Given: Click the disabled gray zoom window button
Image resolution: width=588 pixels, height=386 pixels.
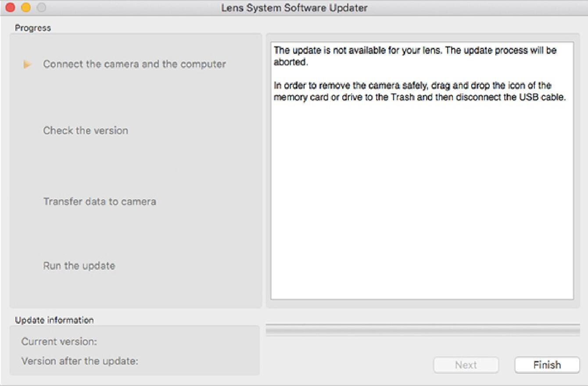Looking at the screenshot, I should click(41, 7).
